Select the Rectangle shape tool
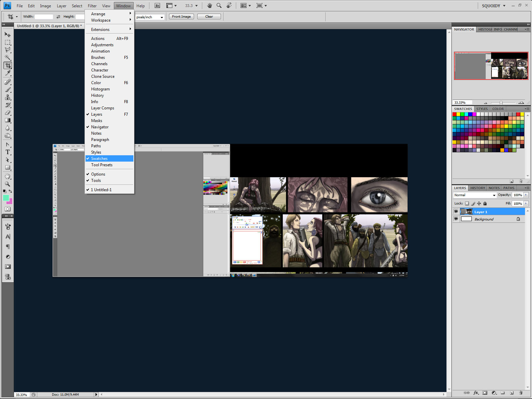Viewport: 532px width, 399px height. coord(8,168)
